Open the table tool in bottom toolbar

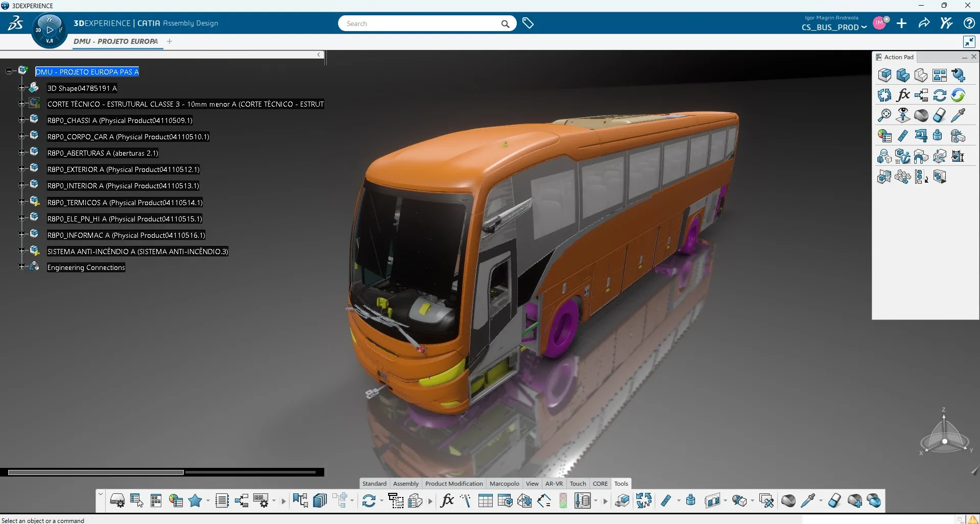[485, 501]
